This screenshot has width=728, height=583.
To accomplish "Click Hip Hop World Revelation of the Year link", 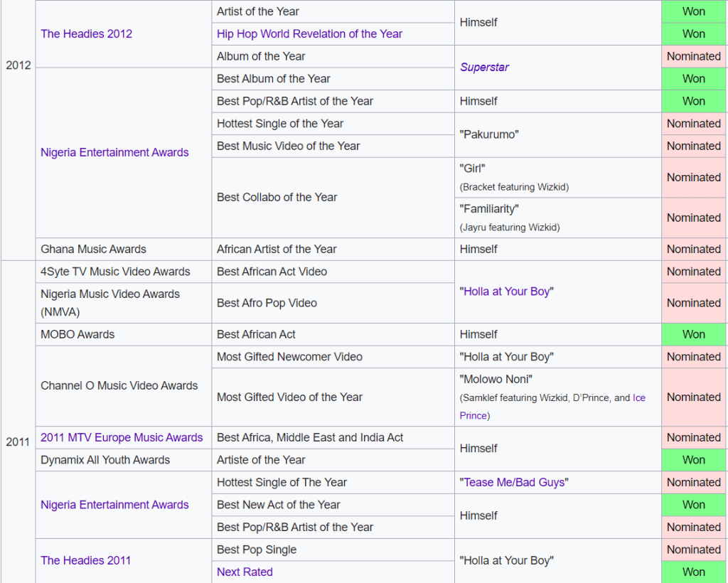I will pos(309,33).
